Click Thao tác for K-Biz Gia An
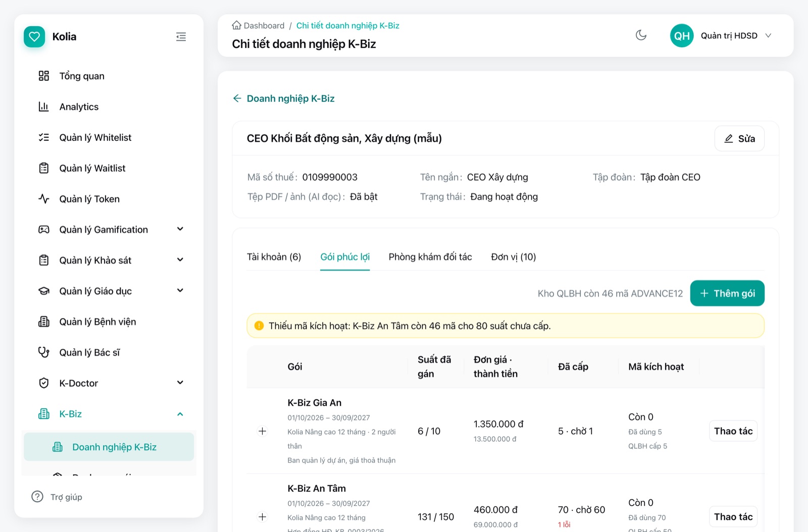This screenshot has width=808, height=532. 733,431
